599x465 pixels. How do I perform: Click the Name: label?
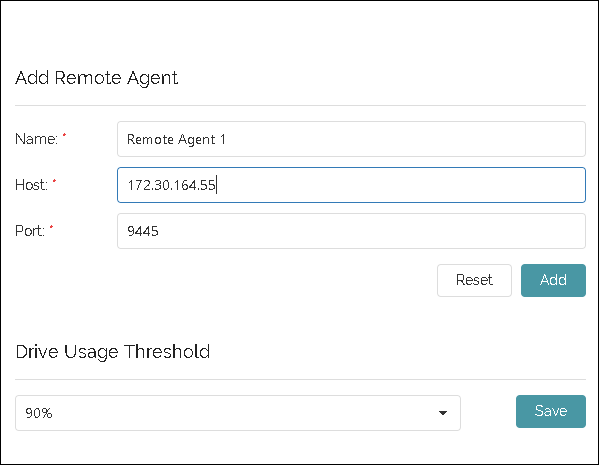36,139
